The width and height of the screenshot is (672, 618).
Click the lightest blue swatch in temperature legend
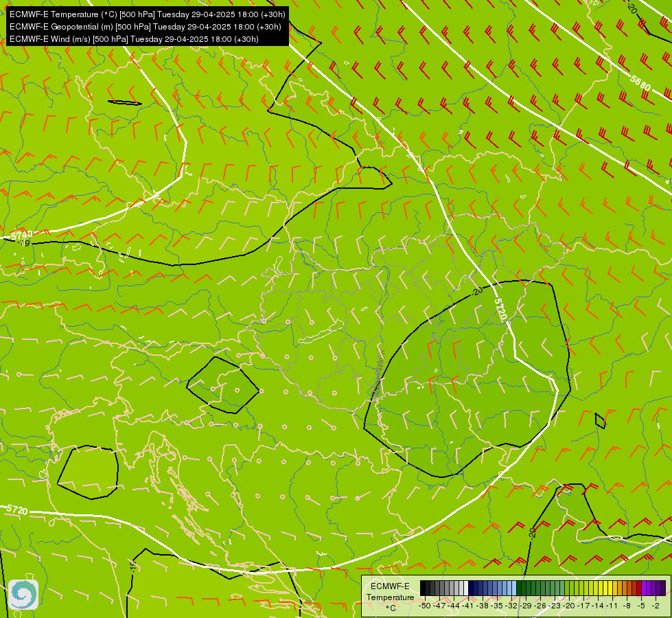[x=514, y=588]
